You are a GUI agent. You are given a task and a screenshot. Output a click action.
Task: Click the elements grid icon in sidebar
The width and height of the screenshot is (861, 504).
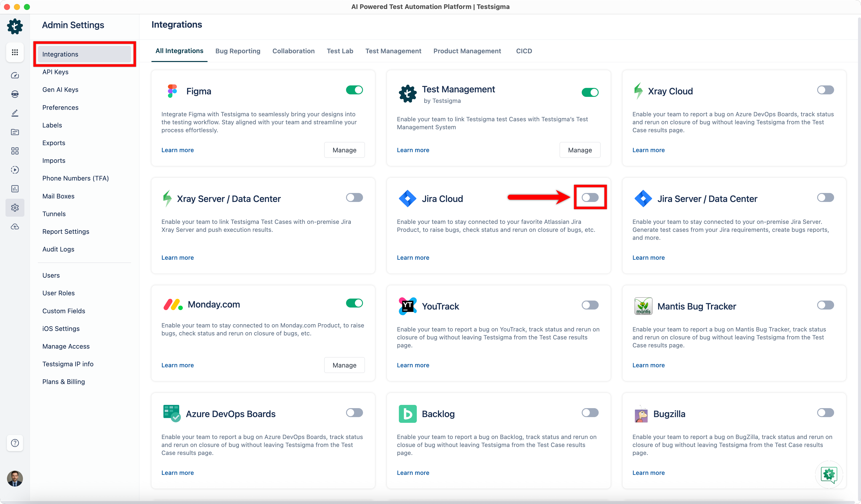pos(15,151)
